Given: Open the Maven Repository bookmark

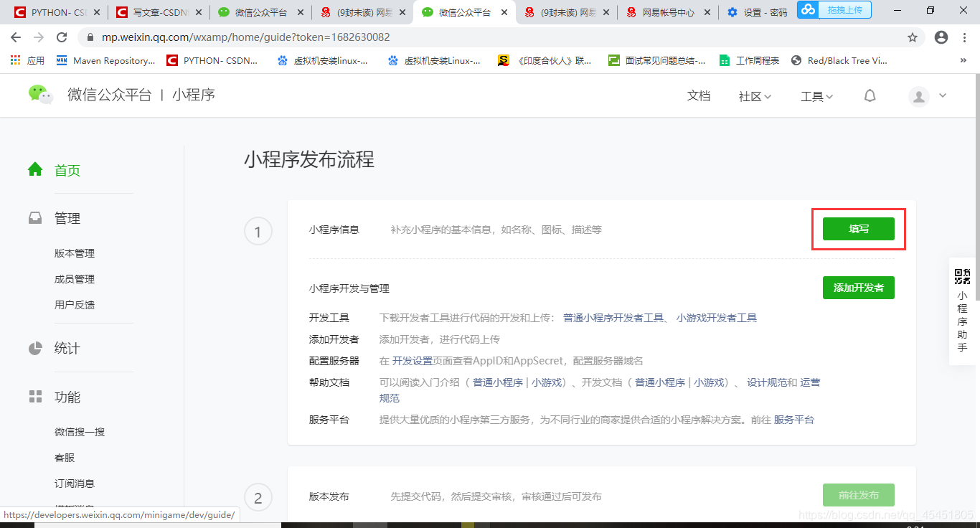Looking at the screenshot, I should tap(105, 61).
